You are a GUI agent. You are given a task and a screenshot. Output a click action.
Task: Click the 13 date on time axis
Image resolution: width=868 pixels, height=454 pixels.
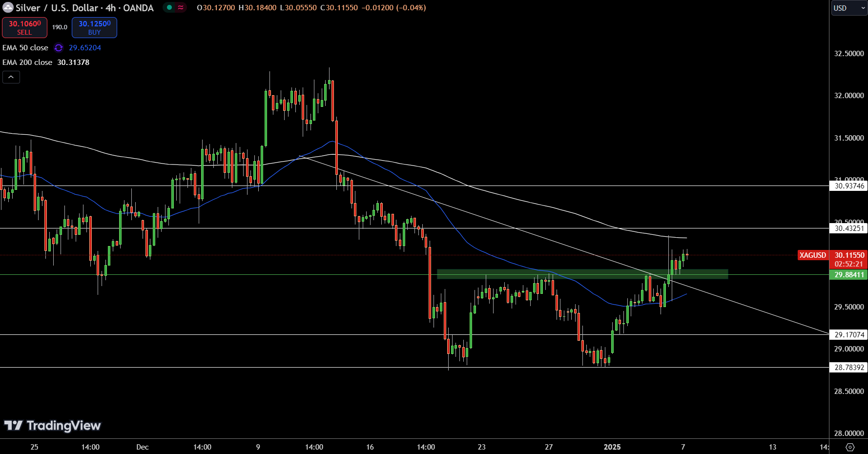772,447
